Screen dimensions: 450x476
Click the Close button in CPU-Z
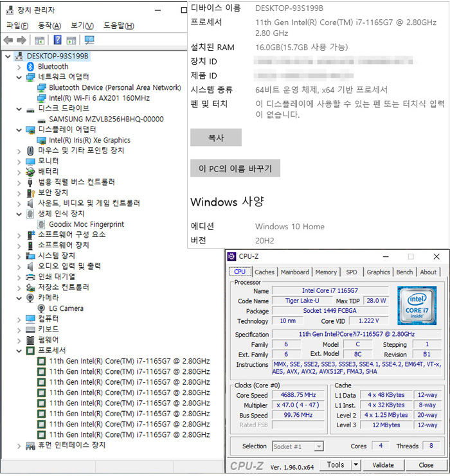click(426, 465)
